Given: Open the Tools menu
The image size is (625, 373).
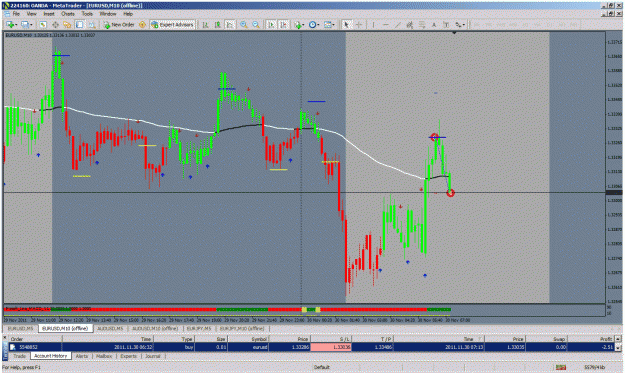Looking at the screenshot, I should (x=87, y=14).
